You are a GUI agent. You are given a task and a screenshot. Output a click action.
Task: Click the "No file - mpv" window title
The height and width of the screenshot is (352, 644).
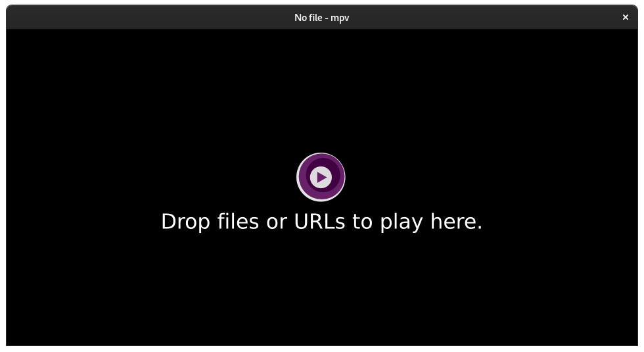coord(321,18)
